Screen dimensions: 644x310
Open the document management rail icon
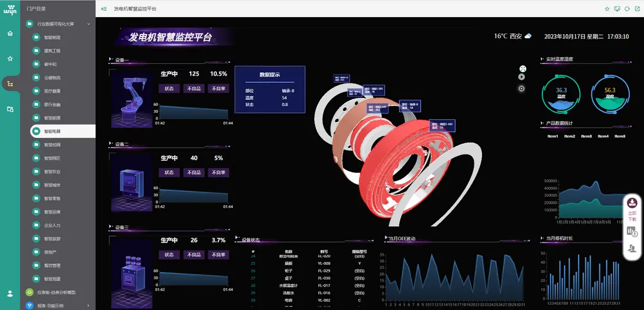coord(10,109)
